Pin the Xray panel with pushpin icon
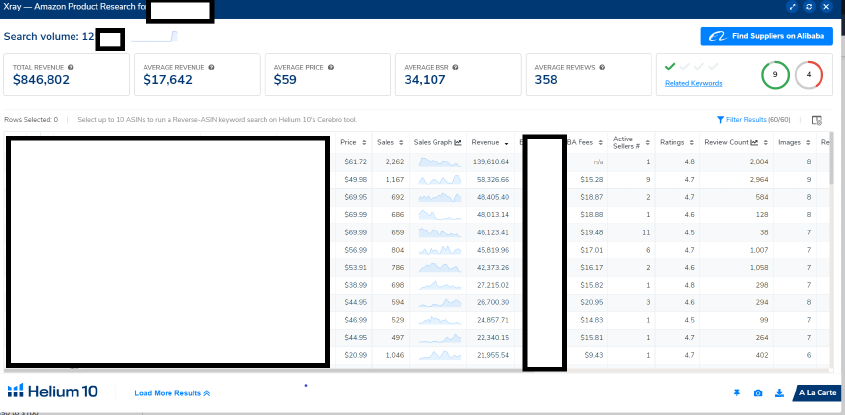The height and width of the screenshot is (415, 845). click(736, 393)
